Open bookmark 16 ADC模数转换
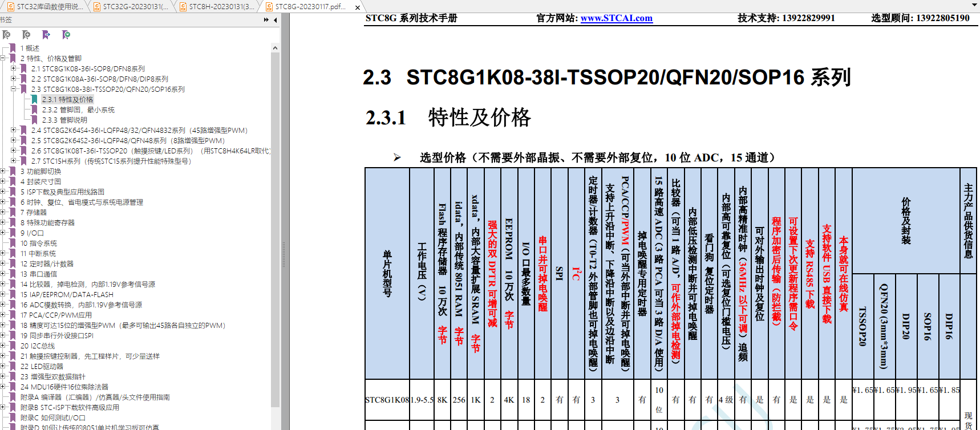The height and width of the screenshot is (430, 980). 82,305
